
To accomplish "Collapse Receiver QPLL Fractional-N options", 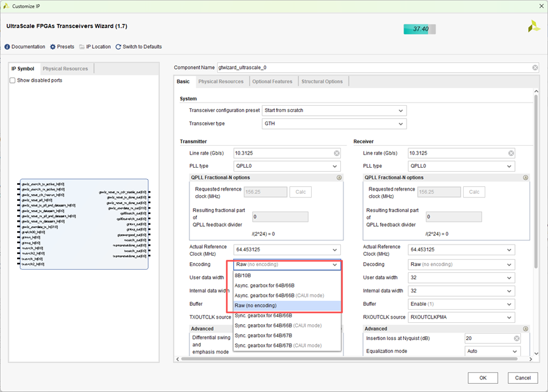I will pos(525,177).
